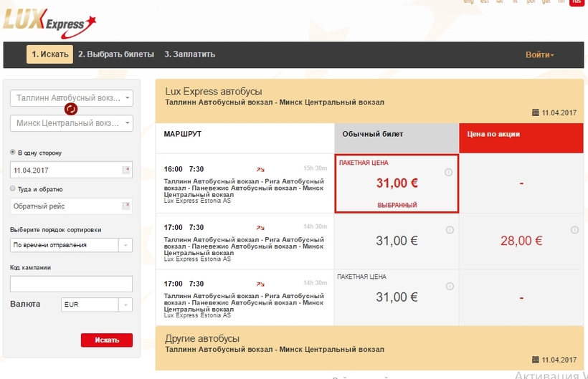Select the 'Туда и обратно' radio button

(x=13, y=189)
